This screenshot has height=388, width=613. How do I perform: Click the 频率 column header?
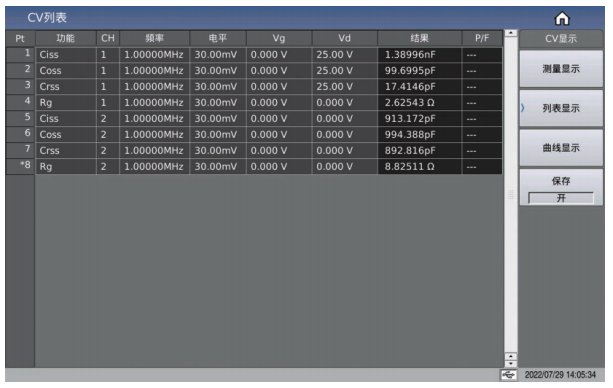[154, 38]
